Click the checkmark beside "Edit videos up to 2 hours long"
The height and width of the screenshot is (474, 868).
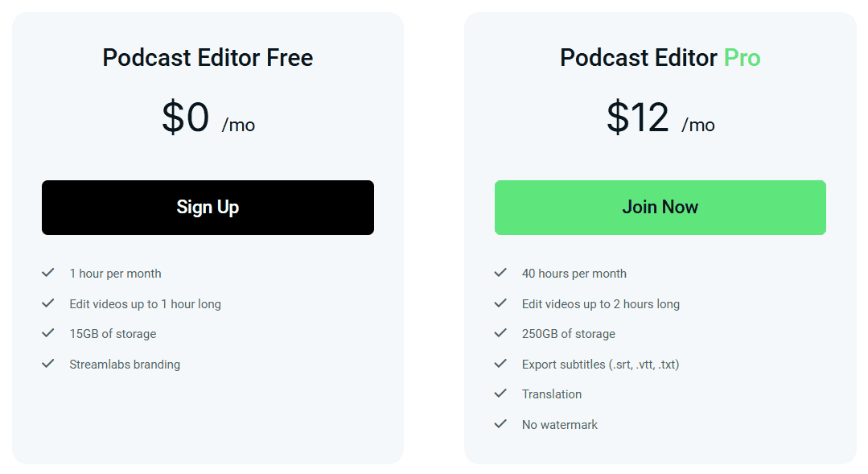tap(500, 303)
